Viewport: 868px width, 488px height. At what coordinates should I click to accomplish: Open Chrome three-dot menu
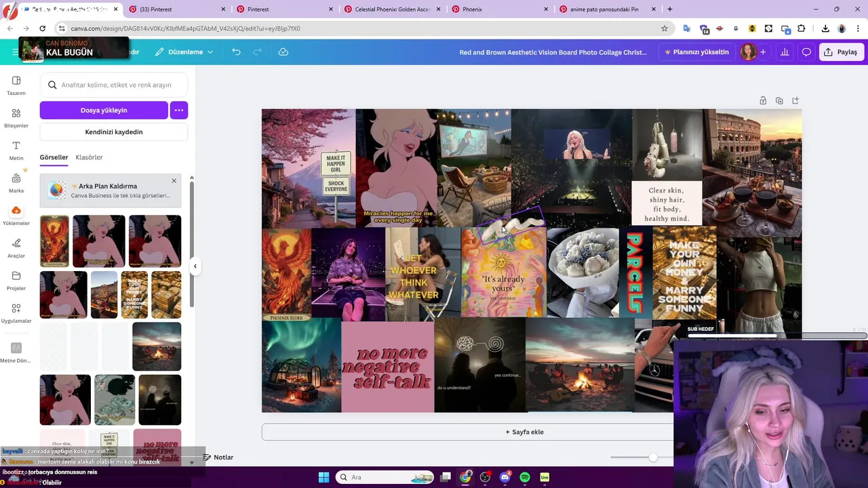point(858,28)
